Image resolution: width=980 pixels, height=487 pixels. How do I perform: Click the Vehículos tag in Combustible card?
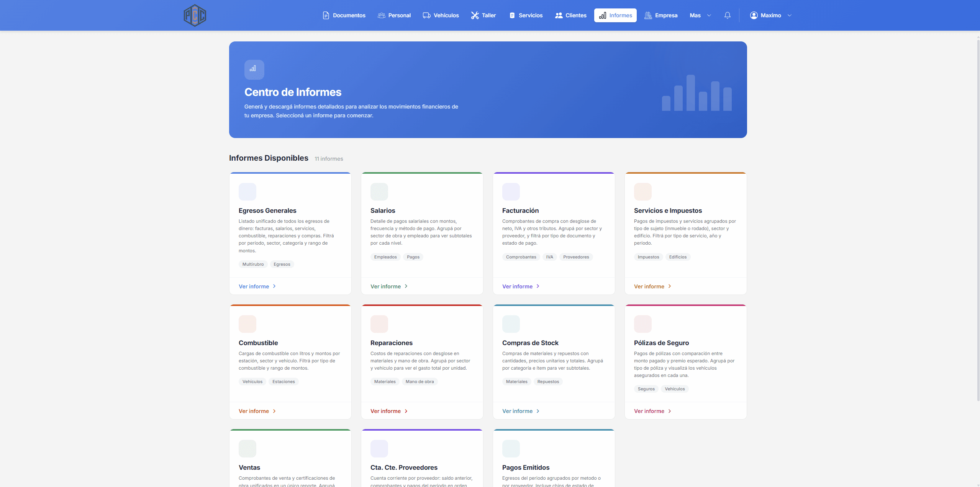(x=252, y=382)
